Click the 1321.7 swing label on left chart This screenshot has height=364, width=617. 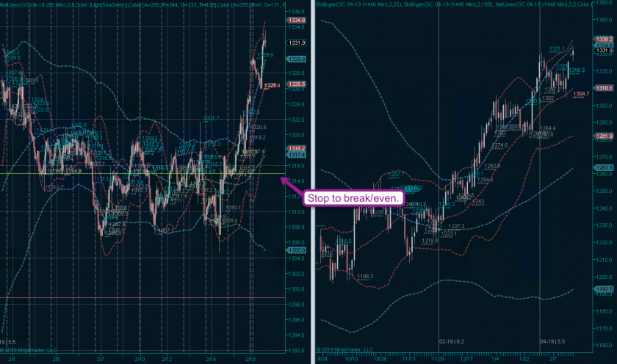(x=212, y=118)
